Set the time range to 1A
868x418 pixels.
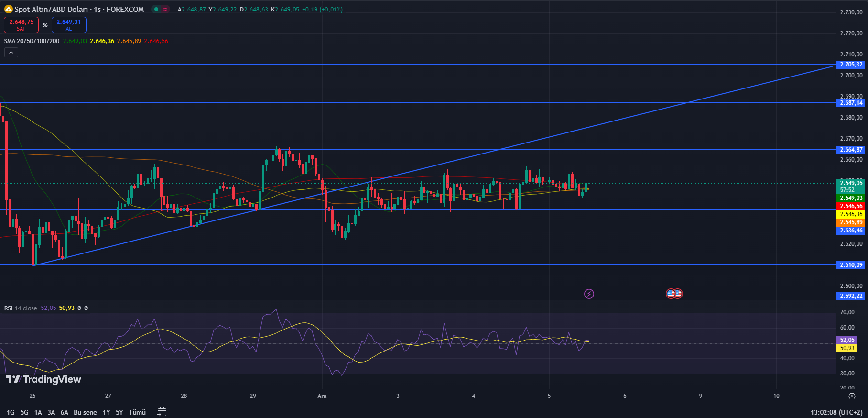38,412
